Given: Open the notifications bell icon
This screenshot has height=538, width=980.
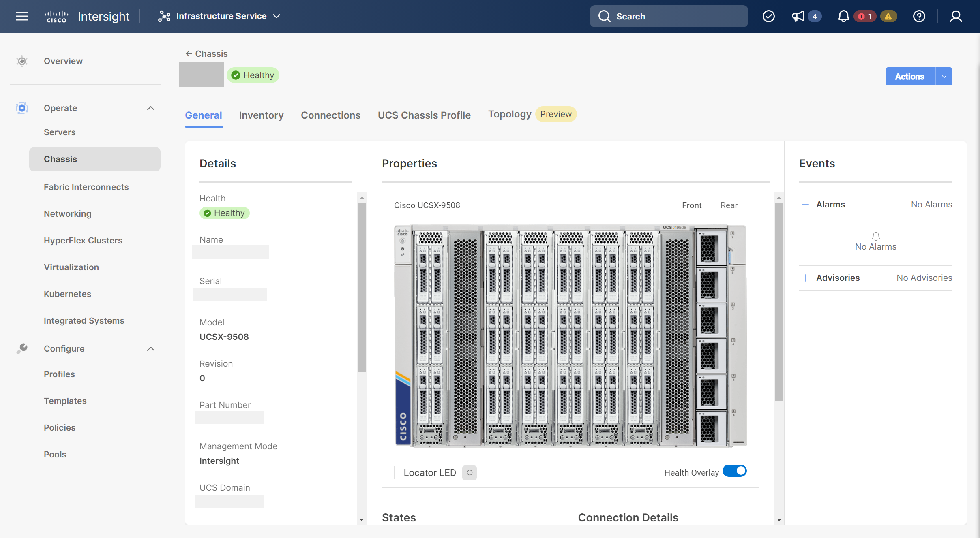Looking at the screenshot, I should coord(843,16).
